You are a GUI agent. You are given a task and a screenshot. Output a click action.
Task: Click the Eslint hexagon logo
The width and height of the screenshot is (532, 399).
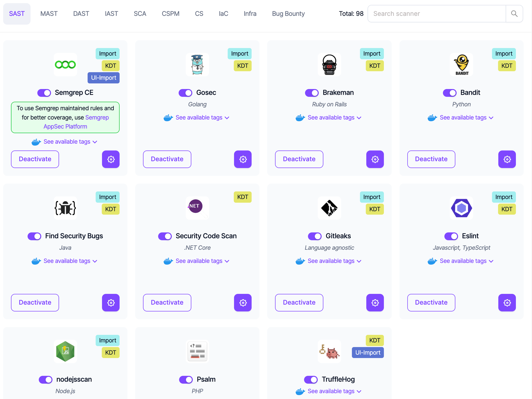tap(461, 208)
